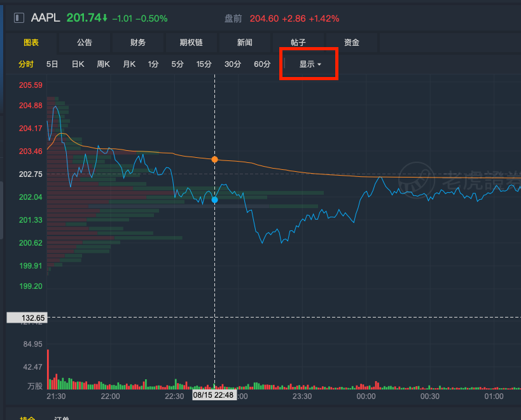
Task: Select the 30分 thirty-minute interval
Action: pyautogui.click(x=233, y=64)
